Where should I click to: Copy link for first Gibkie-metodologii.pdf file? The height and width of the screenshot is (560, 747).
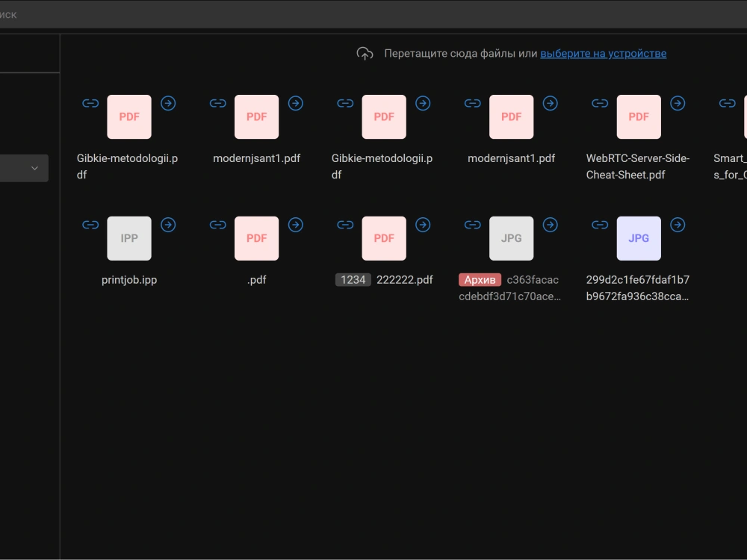coord(90,103)
